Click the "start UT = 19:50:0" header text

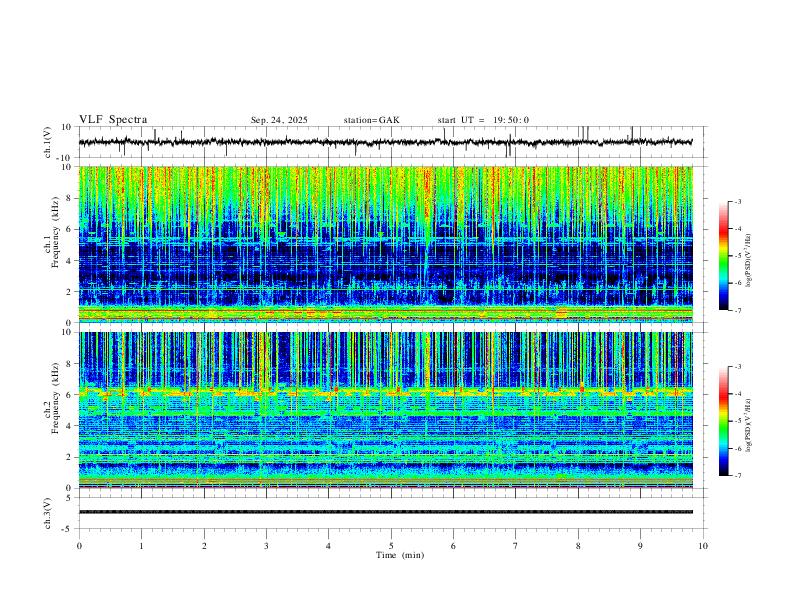(x=483, y=120)
